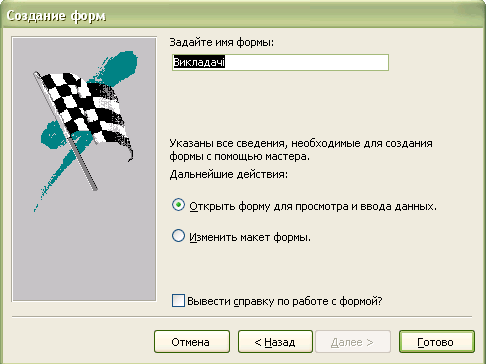Select 'Изменить макет формы' radio button
Viewport: 486px width, 364px height.
[178, 236]
